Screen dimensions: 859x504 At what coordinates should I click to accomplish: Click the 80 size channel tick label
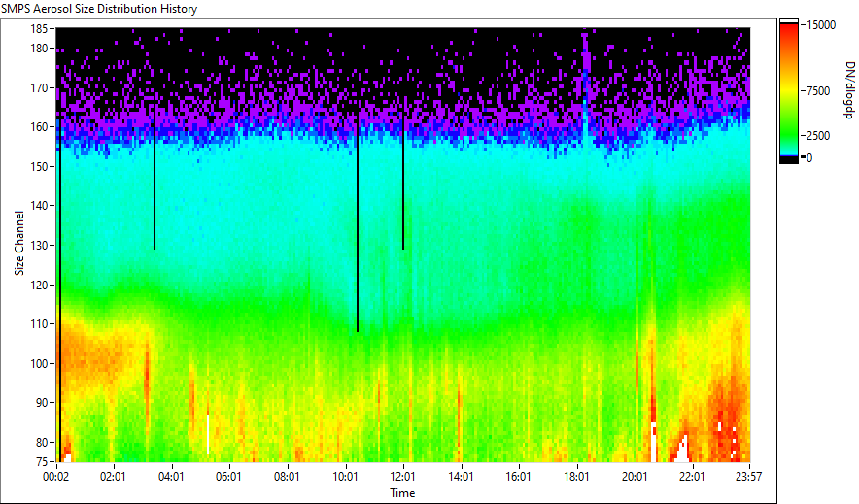[x=42, y=442]
